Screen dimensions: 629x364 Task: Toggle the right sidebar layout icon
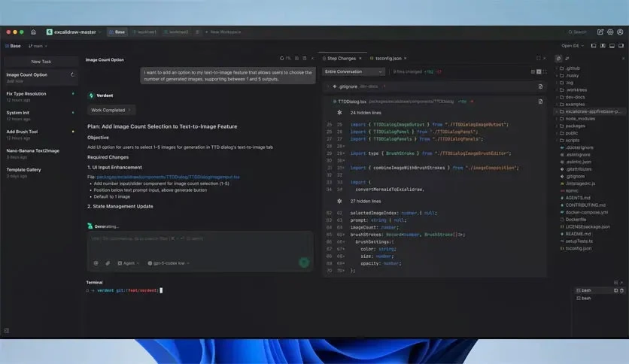[621, 46]
